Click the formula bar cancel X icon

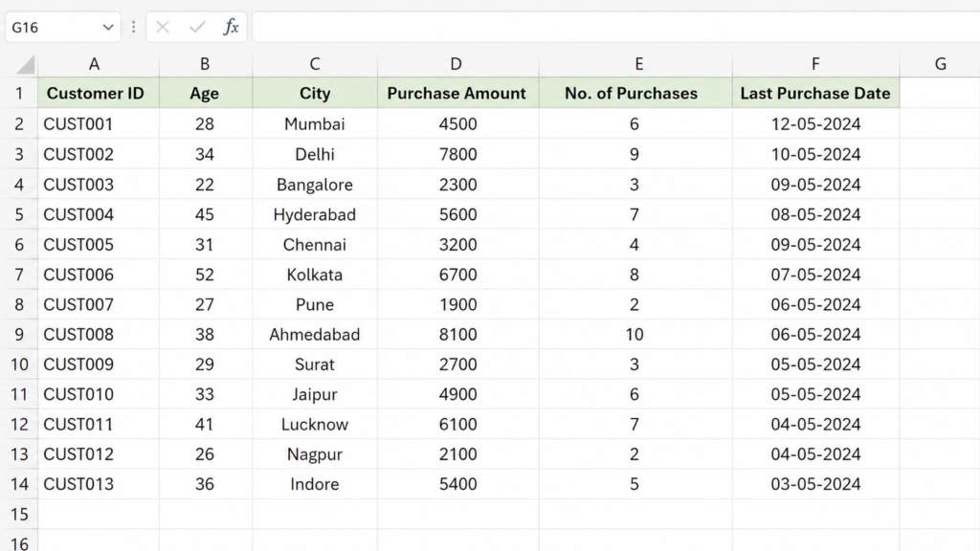pyautogui.click(x=163, y=27)
